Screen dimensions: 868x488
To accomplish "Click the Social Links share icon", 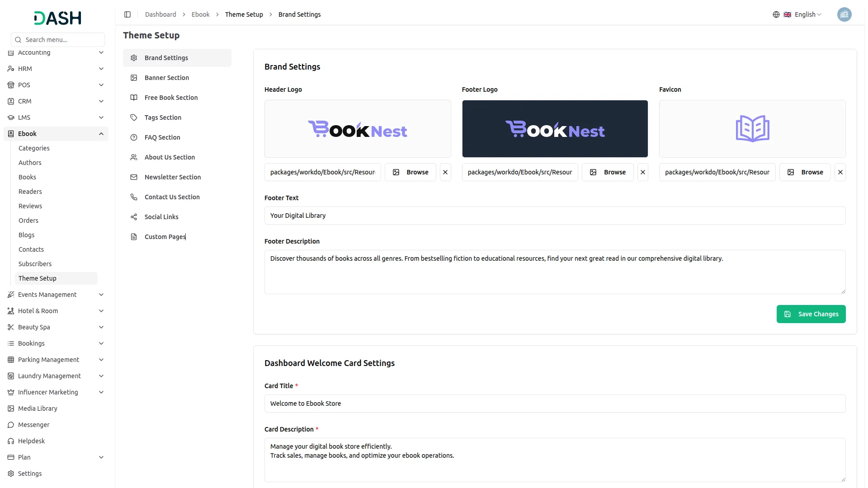I will coord(134,217).
